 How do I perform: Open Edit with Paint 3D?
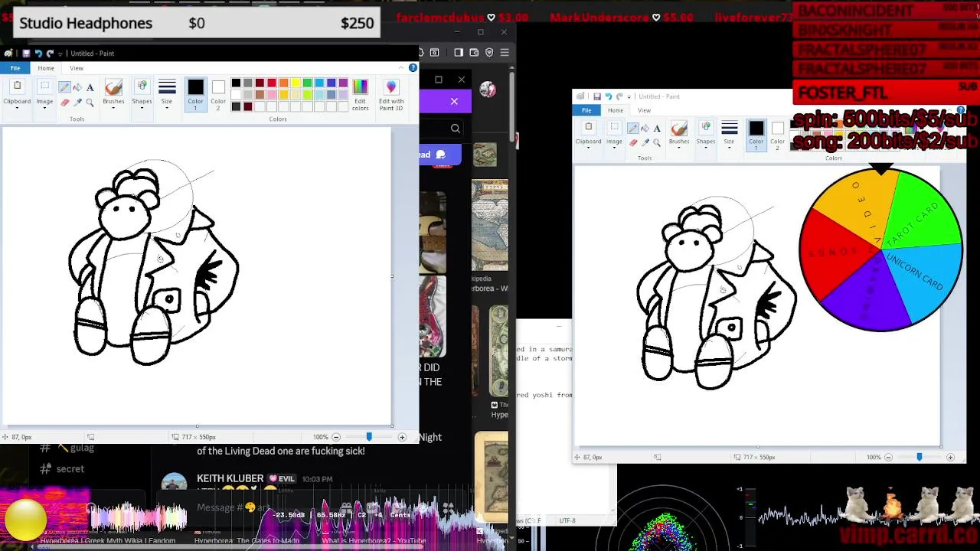point(391,94)
